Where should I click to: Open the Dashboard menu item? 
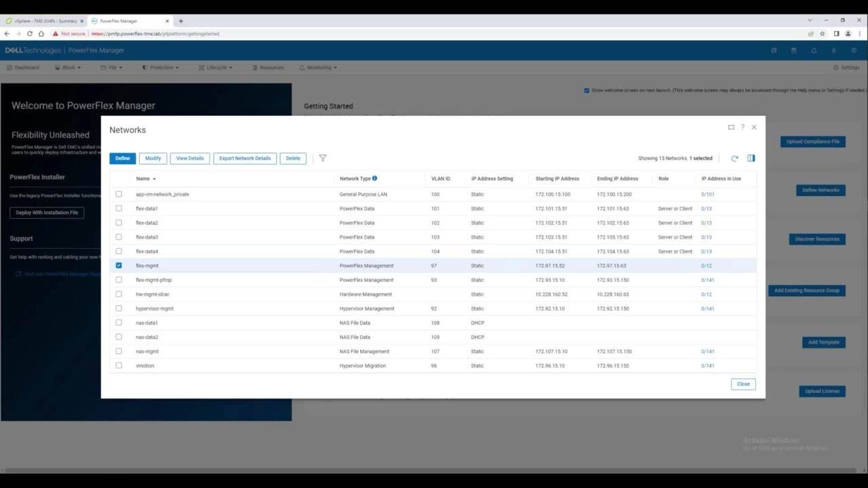(23, 68)
